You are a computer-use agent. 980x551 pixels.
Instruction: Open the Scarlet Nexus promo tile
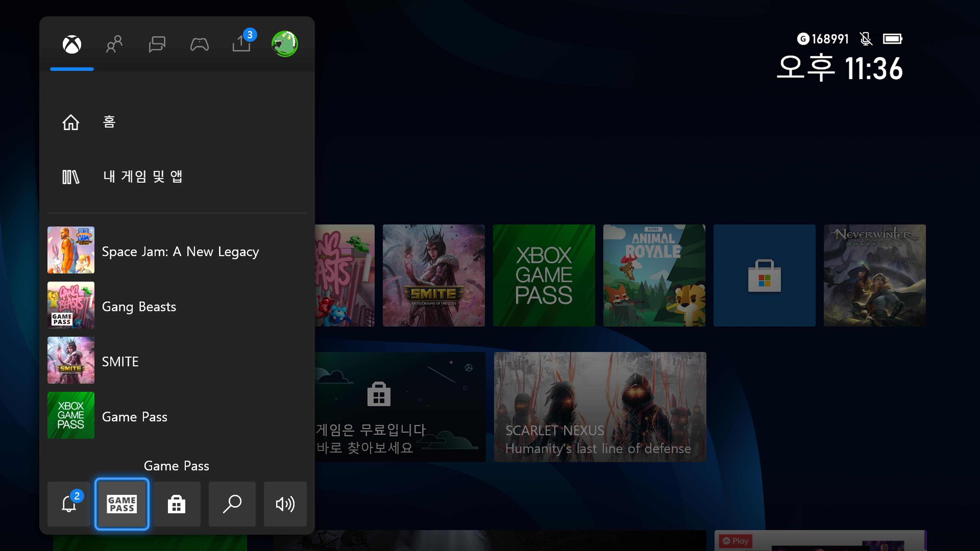click(600, 407)
